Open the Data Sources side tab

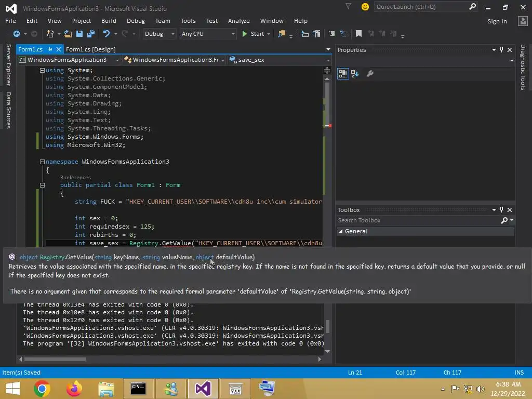coord(8,110)
